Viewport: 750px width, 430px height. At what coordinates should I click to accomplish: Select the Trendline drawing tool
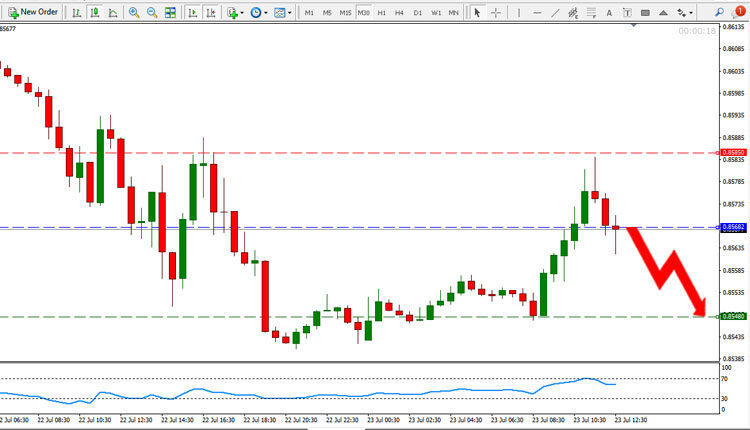click(555, 13)
